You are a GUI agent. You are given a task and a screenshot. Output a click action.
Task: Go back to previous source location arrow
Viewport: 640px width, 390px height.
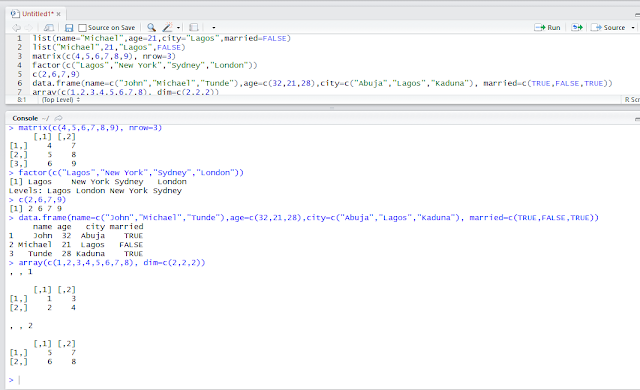pyautogui.click(x=16, y=28)
